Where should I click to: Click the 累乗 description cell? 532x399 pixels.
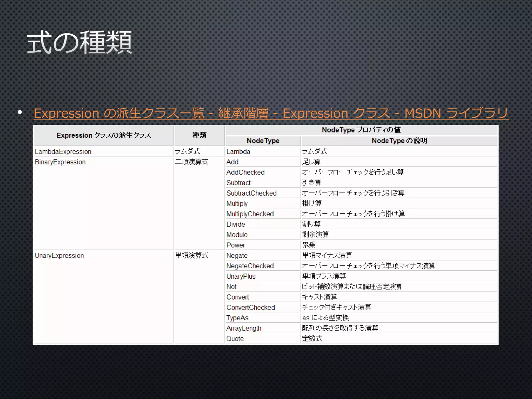[400, 245]
